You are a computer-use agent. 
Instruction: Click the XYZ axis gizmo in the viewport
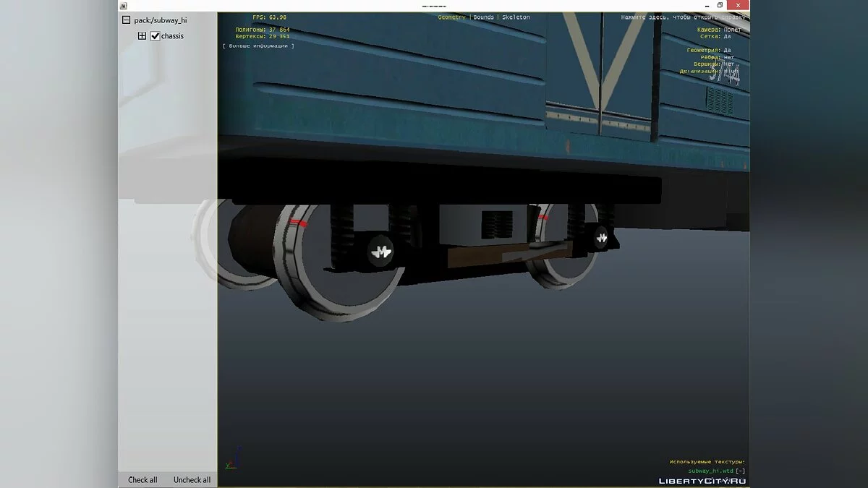pyautogui.click(x=233, y=458)
